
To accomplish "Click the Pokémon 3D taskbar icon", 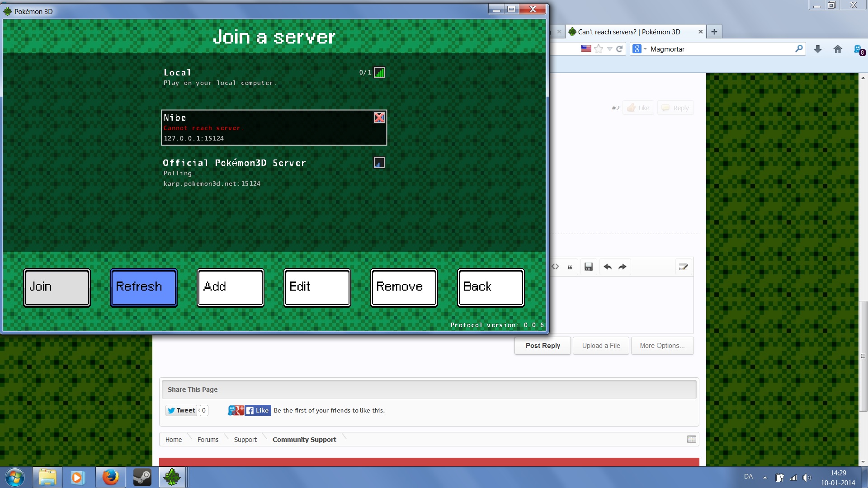I will [x=172, y=477].
